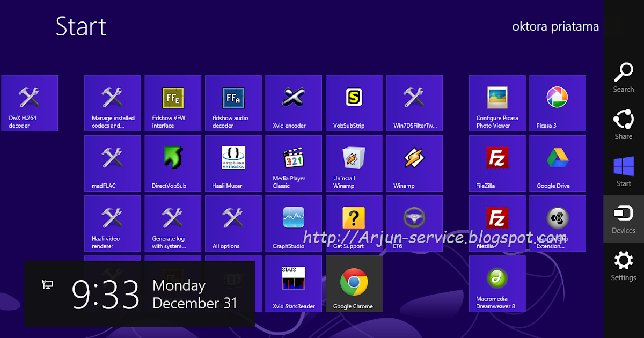The width and height of the screenshot is (644, 338).
Task: Launch ffdshow audio decoder tile
Action: 233,103
